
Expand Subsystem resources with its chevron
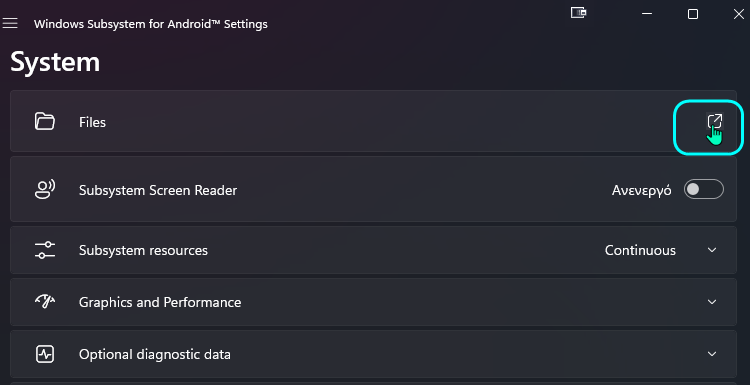coord(712,250)
